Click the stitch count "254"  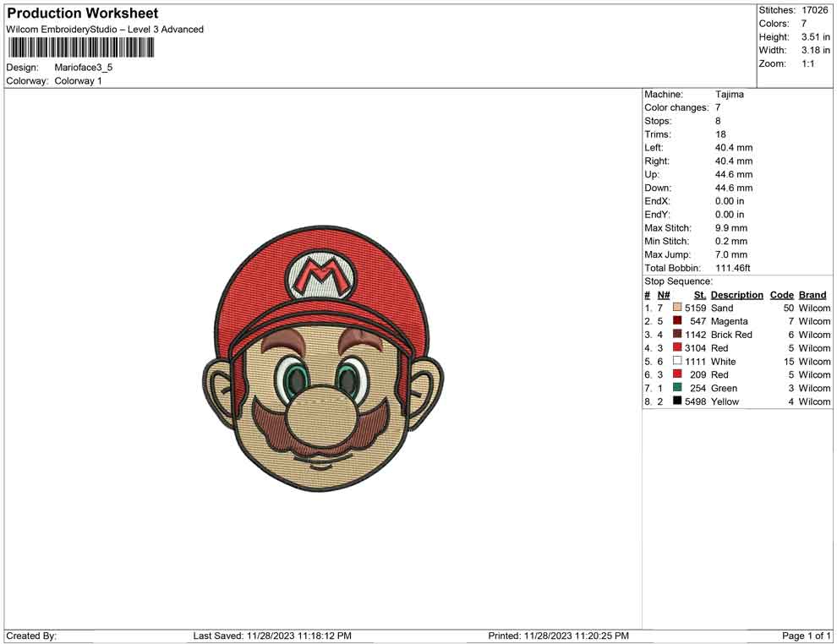[698, 388]
